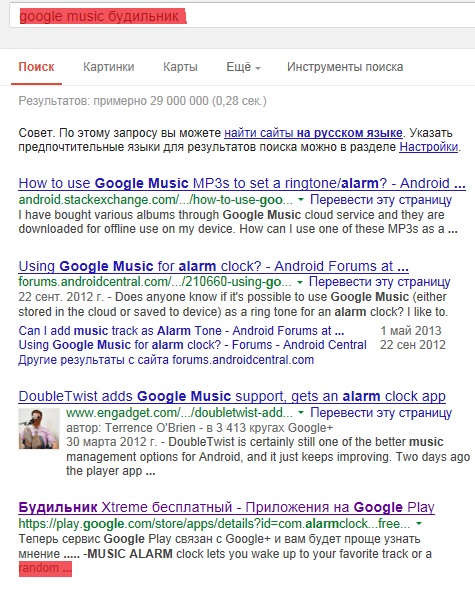This screenshot has height=591, width=475.
Task: Open the Настройки link
Action: pyautogui.click(x=429, y=147)
